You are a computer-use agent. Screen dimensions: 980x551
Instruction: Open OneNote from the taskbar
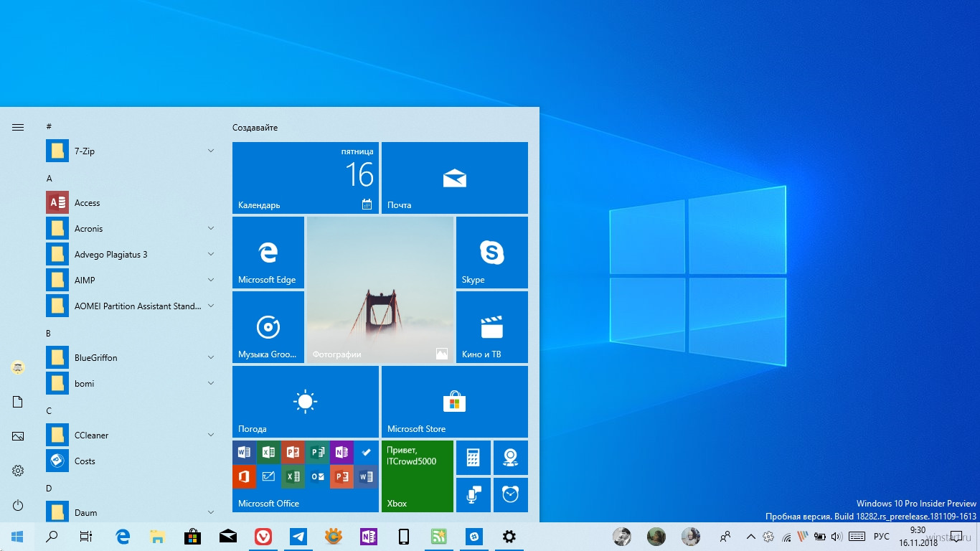point(369,537)
